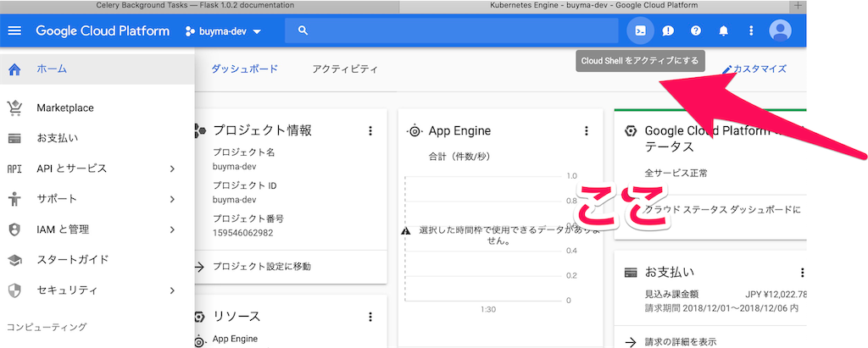Image resolution: width=868 pixels, height=348 pixels.
Task: Open App Engine card options menu
Action: (x=587, y=131)
